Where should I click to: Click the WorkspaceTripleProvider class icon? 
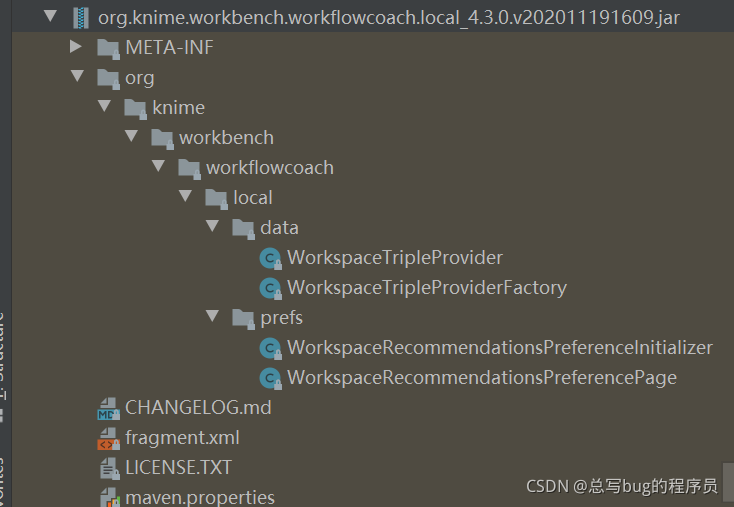coord(271,258)
